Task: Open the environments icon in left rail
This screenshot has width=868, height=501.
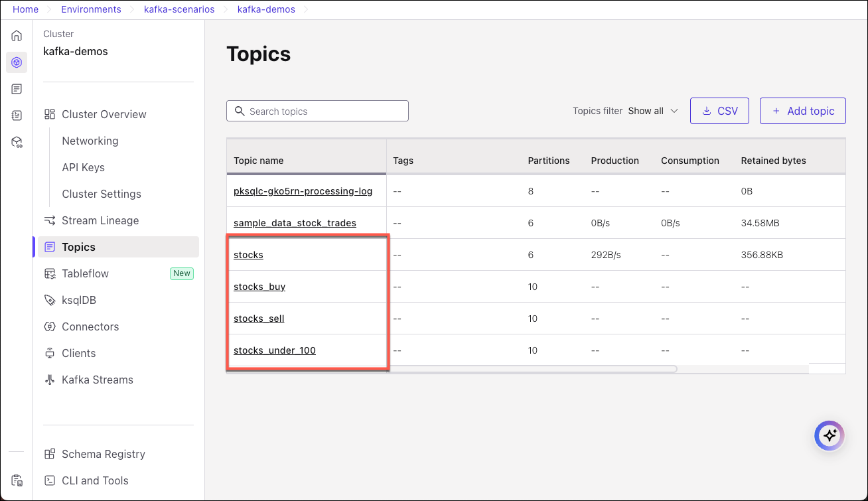Action: (x=17, y=62)
